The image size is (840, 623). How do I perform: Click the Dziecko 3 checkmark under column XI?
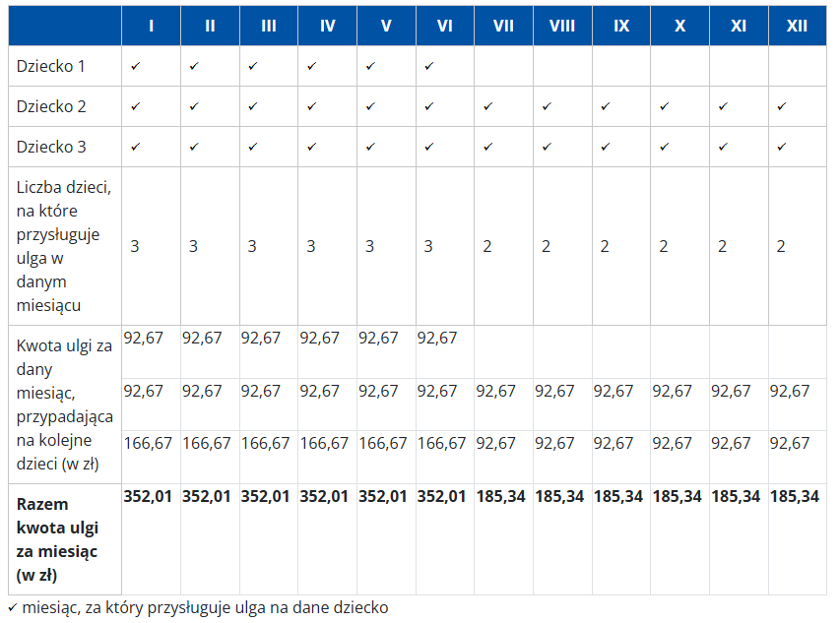click(722, 147)
